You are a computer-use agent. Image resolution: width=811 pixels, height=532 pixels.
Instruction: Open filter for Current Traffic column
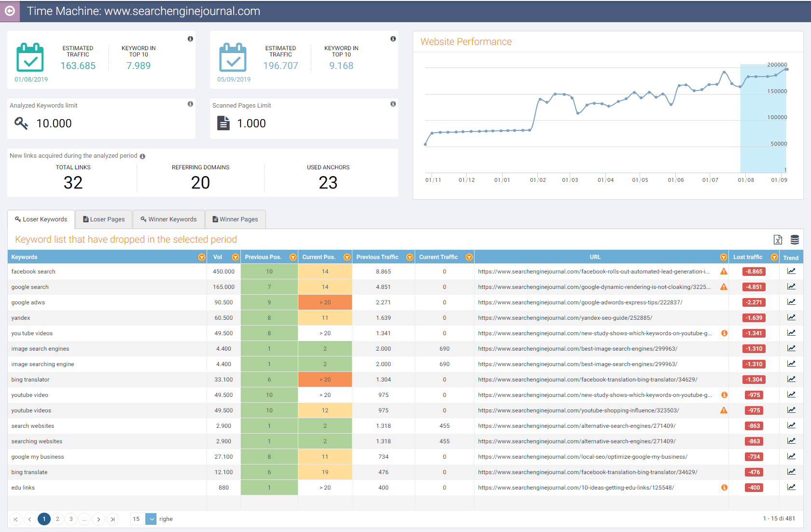click(x=469, y=257)
